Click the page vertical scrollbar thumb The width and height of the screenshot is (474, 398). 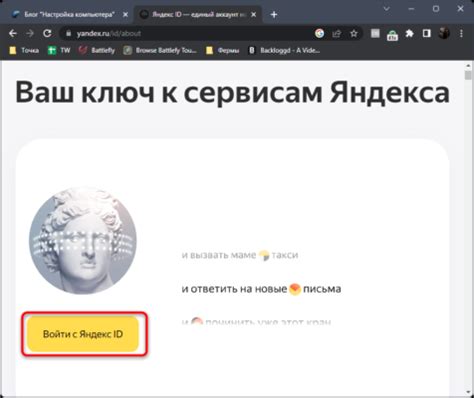coord(469,75)
